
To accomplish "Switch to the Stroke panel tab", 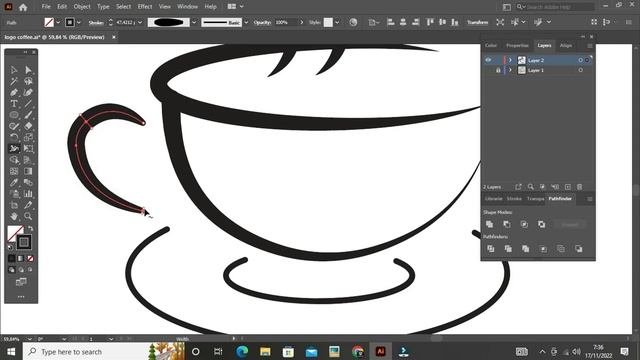I will coord(514,199).
